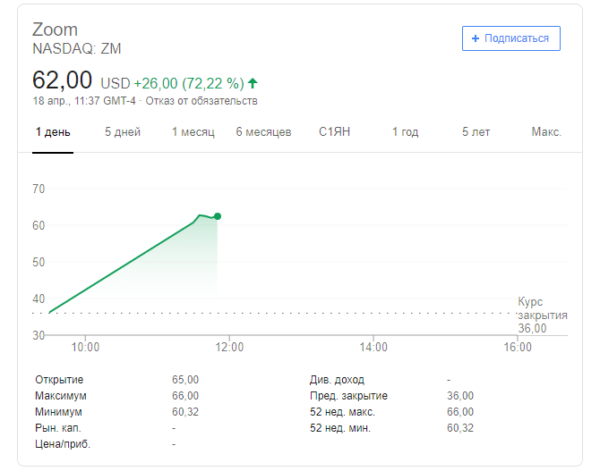The image size is (600, 471).
Task: Show the Макс. full history tab
Action: (546, 132)
